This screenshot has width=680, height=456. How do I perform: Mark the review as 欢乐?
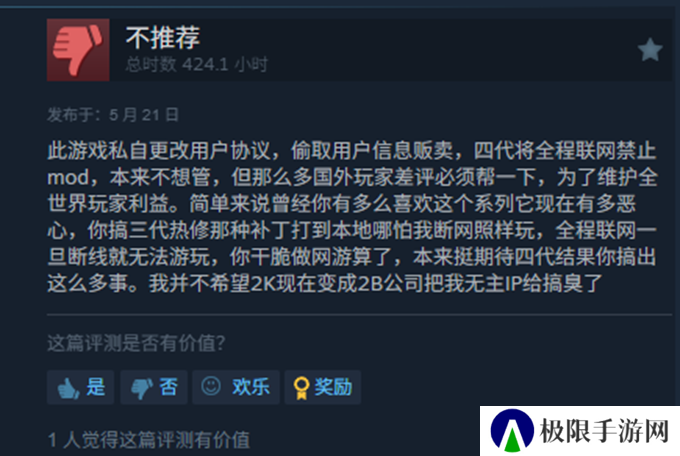[236, 387]
